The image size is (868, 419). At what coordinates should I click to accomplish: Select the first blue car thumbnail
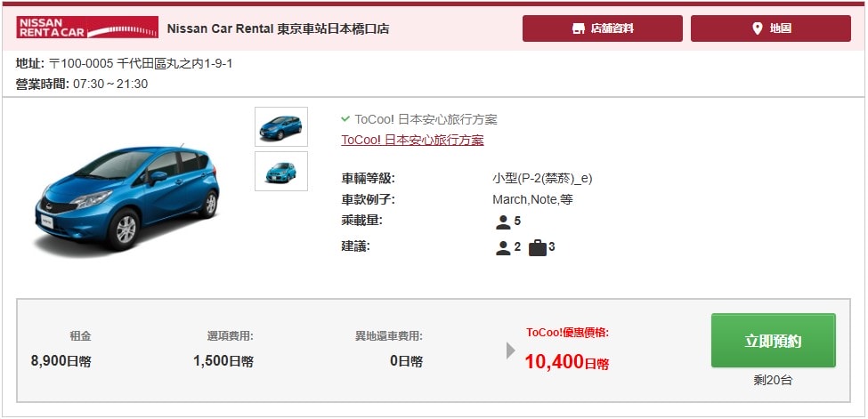281,126
